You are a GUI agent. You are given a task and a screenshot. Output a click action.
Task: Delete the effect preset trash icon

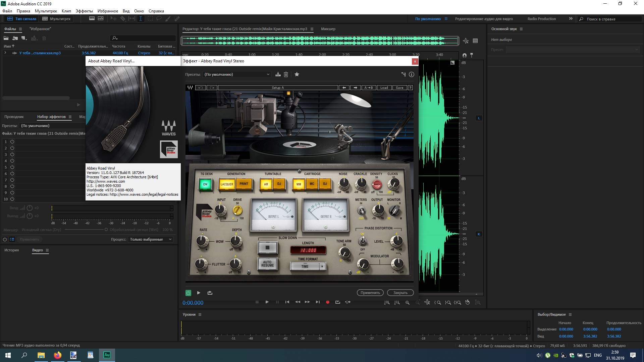pos(286,74)
